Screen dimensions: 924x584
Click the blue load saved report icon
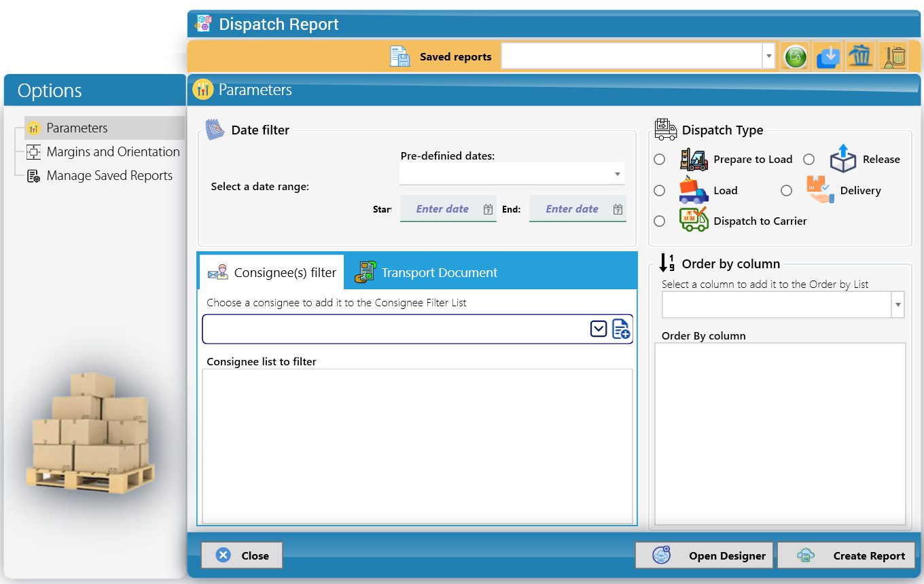828,56
